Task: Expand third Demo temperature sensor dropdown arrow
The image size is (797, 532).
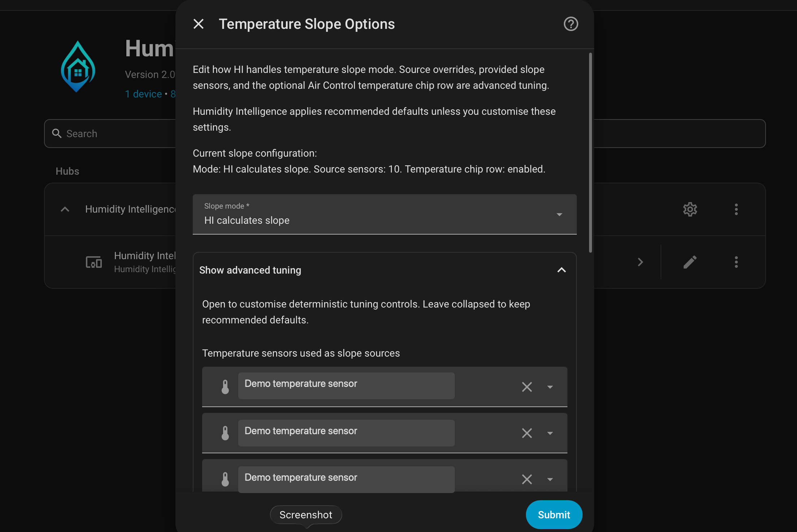Action: 550,479
